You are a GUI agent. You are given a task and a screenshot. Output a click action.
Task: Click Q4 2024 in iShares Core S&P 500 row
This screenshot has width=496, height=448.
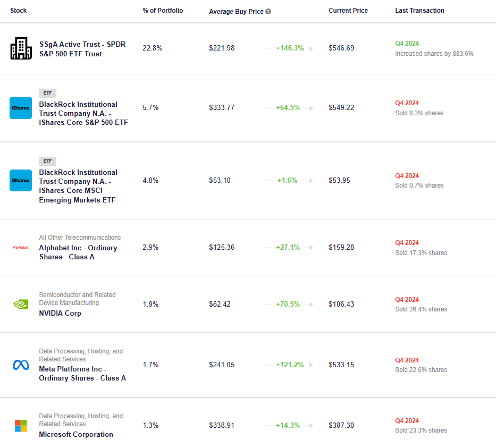point(407,103)
